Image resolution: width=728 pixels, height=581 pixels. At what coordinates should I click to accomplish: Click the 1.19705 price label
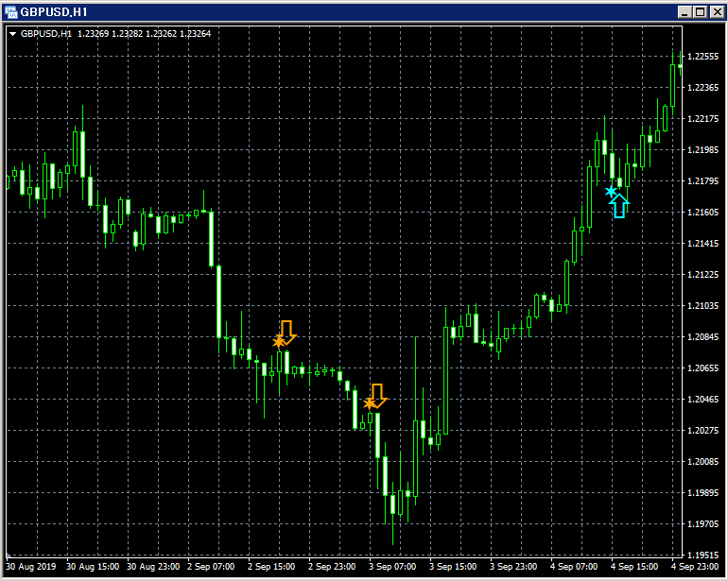pyautogui.click(x=702, y=524)
